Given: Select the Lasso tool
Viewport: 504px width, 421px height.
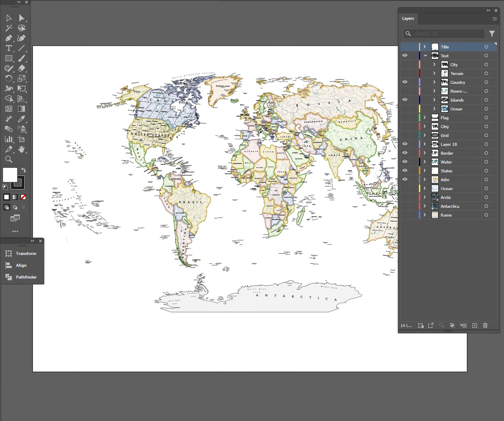Looking at the screenshot, I should pyautogui.click(x=22, y=28).
